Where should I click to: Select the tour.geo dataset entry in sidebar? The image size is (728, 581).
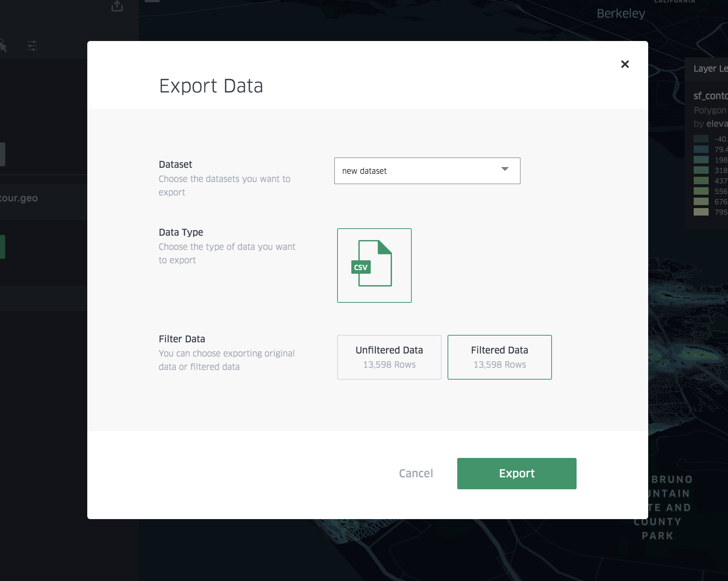coord(19,198)
